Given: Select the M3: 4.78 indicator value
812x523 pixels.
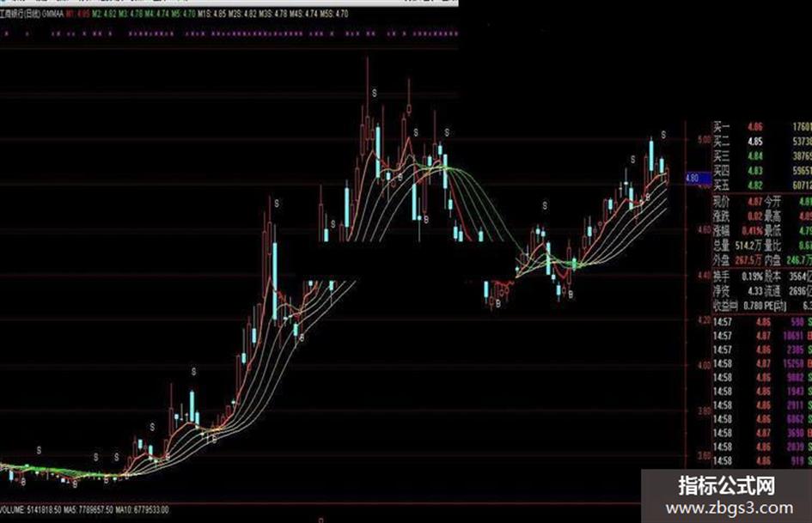Looking at the screenshot, I should 130,14.
